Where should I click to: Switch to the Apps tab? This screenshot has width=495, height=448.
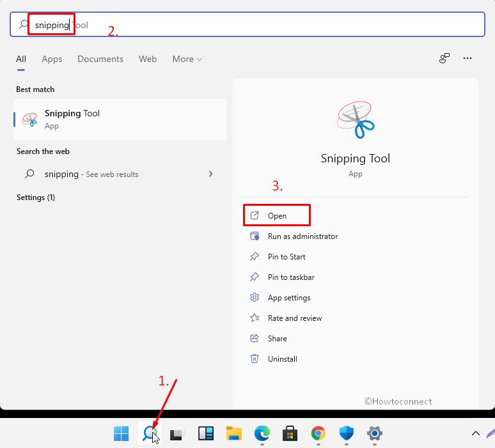click(52, 59)
